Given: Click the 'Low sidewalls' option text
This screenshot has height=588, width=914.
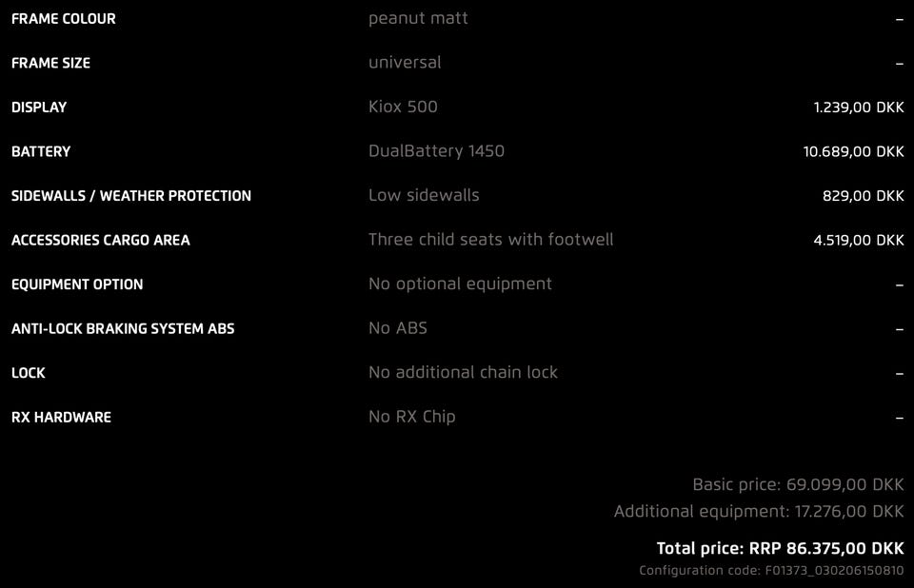Looking at the screenshot, I should click(424, 195).
